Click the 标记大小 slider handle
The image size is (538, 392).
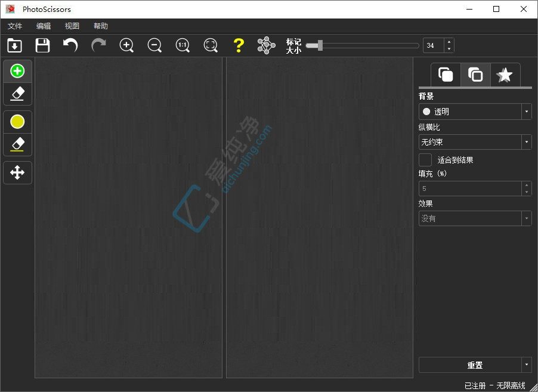pyautogui.click(x=320, y=45)
